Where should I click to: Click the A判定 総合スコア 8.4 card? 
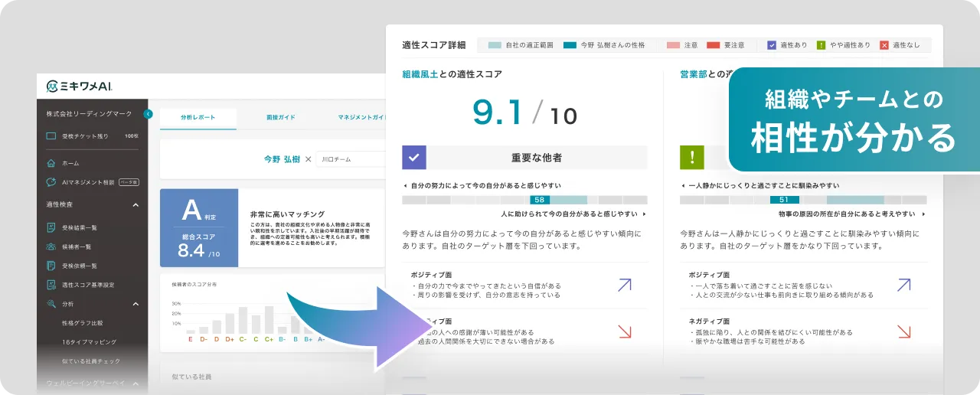(x=199, y=228)
